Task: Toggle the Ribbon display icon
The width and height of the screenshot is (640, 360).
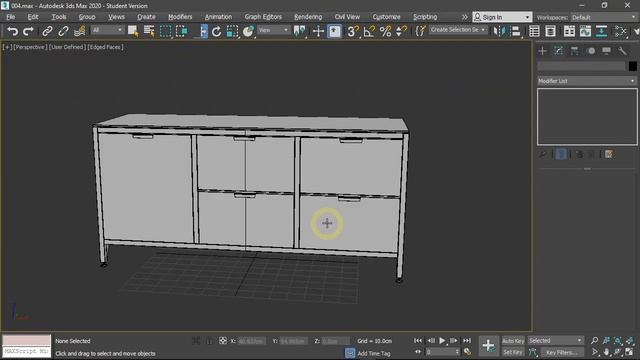Action: point(569,31)
